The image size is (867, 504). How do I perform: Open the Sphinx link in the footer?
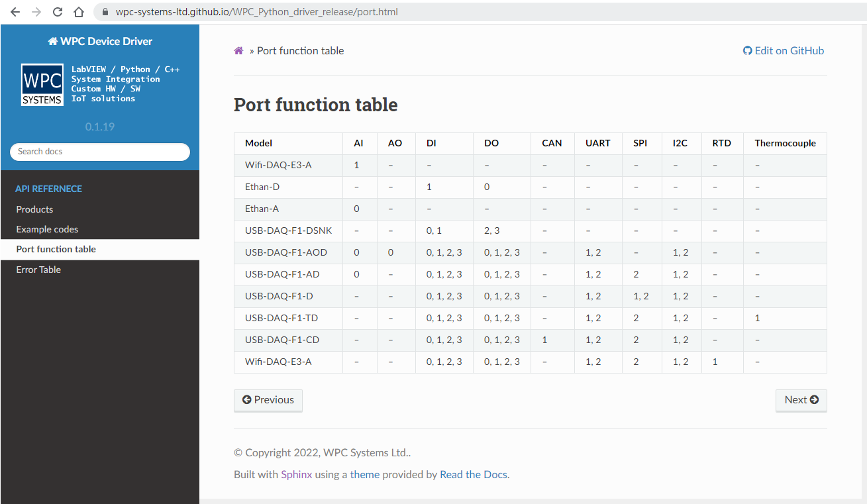(296, 475)
